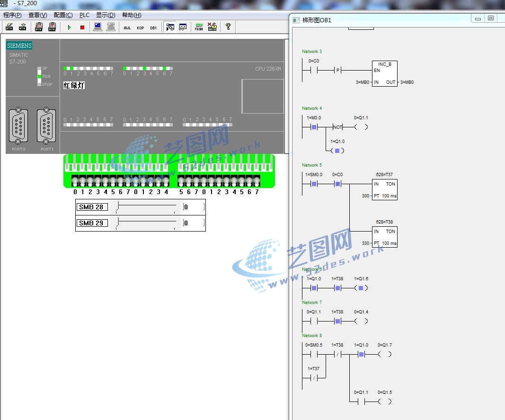This screenshot has width=505, height=420.
Task: Click the PORT1 serial connector
Action: point(46,125)
